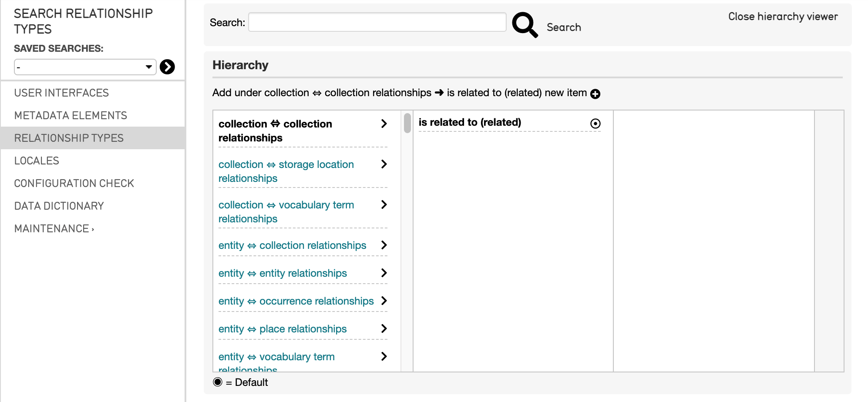Open the saved searches dropdown
868x402 pixels.
pyautogui.click(x=85, y=67)
